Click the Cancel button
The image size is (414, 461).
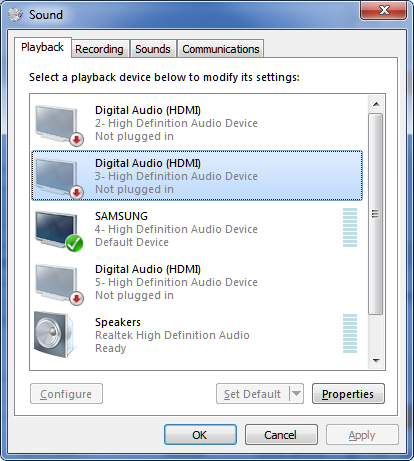(x=281, y=435)
